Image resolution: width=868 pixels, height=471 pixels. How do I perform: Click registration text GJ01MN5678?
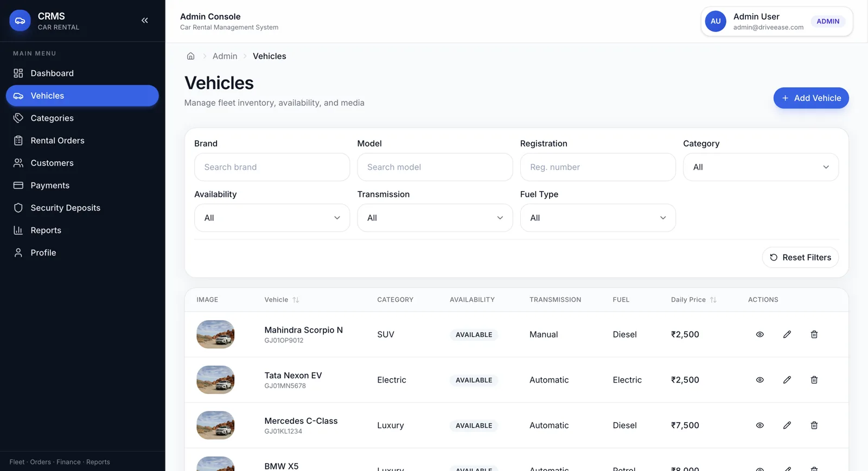click(285, 386)
